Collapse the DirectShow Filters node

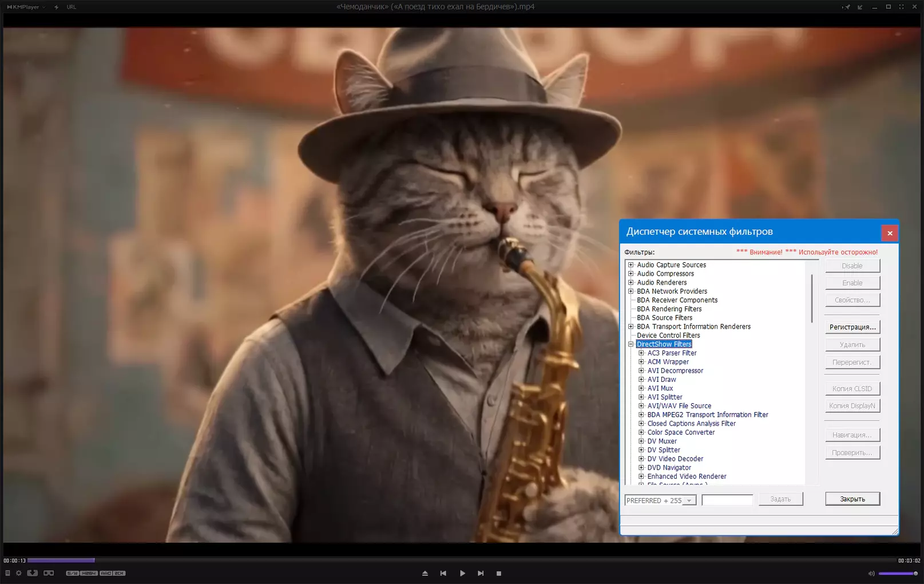point(631,344)
